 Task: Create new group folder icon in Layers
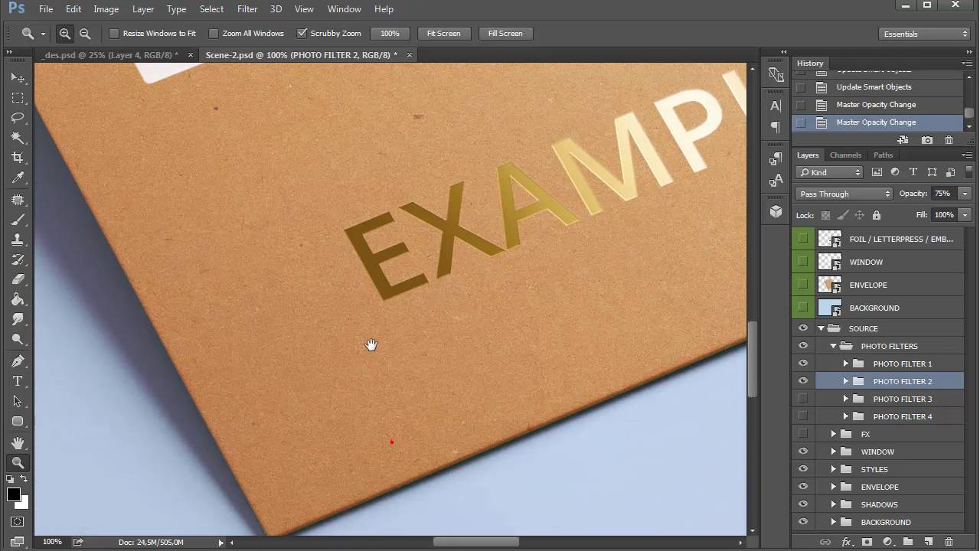click(908, 542)
